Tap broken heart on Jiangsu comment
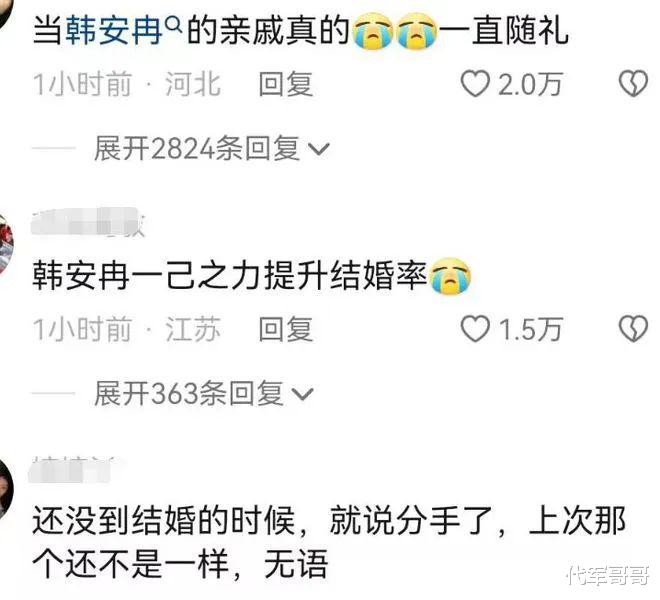 click(633, 328)
